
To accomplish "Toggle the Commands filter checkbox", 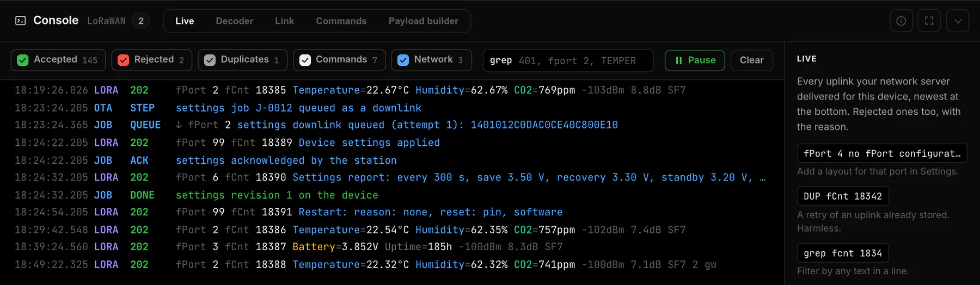I will pyautogui.click(x=305, y=60).
